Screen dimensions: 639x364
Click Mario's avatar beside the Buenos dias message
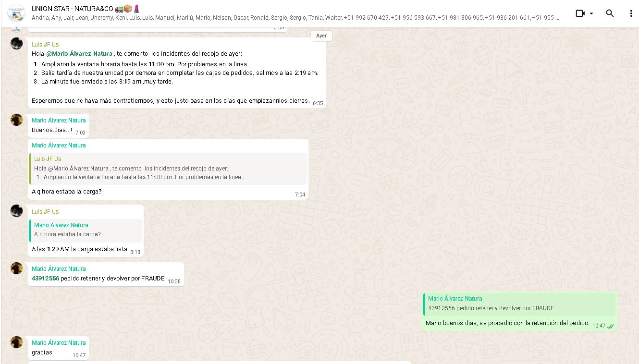coord(17,120)
